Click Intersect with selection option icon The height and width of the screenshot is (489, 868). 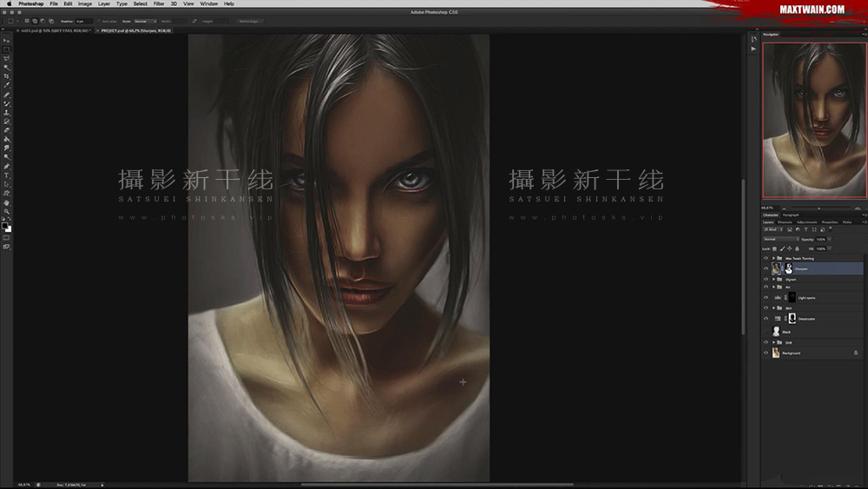(51, 21)
